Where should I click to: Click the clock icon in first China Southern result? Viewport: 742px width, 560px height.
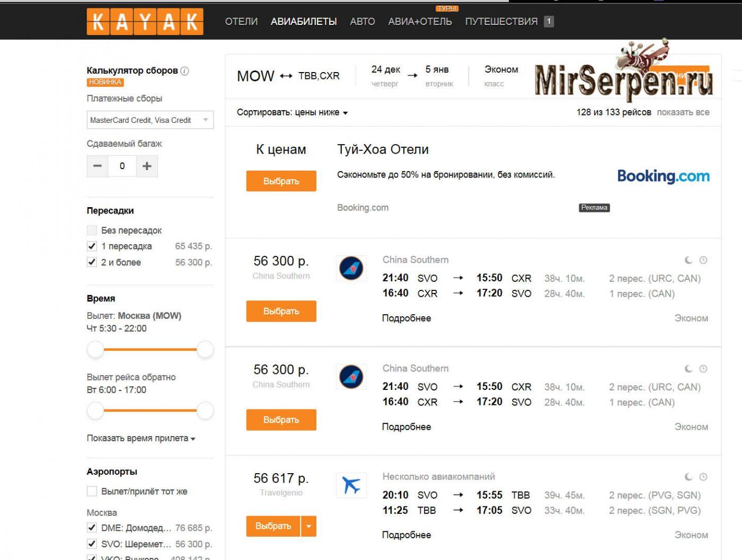(x=703, y=260)
